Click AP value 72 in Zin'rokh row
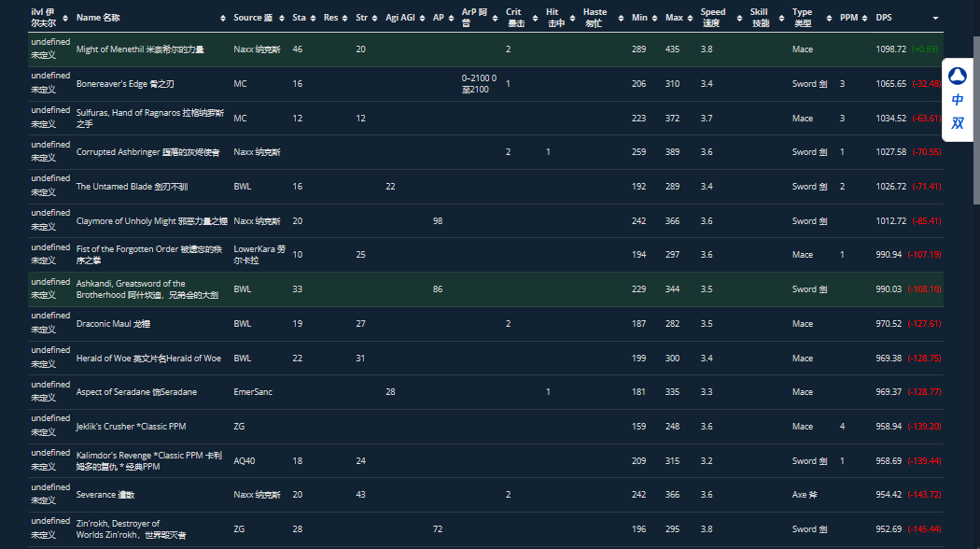Screen dimensions: 980x549 [x=438, y=529]
